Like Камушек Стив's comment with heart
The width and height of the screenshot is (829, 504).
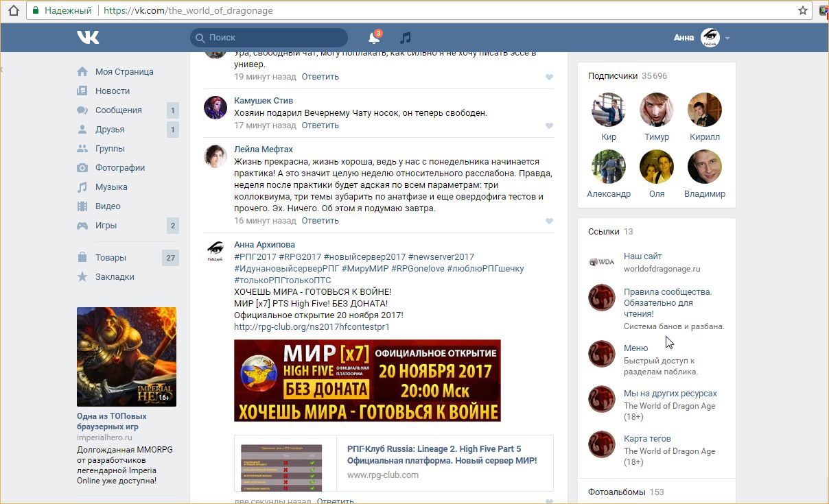point(549,126)
